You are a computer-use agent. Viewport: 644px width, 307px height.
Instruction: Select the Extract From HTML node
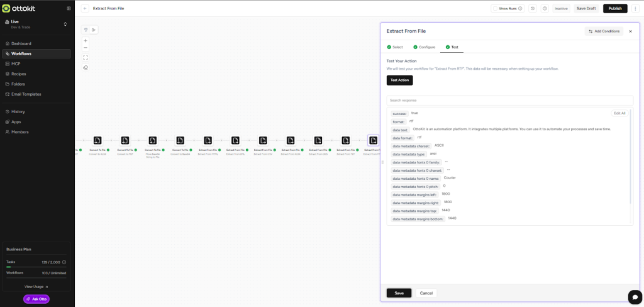click(208, 141)
